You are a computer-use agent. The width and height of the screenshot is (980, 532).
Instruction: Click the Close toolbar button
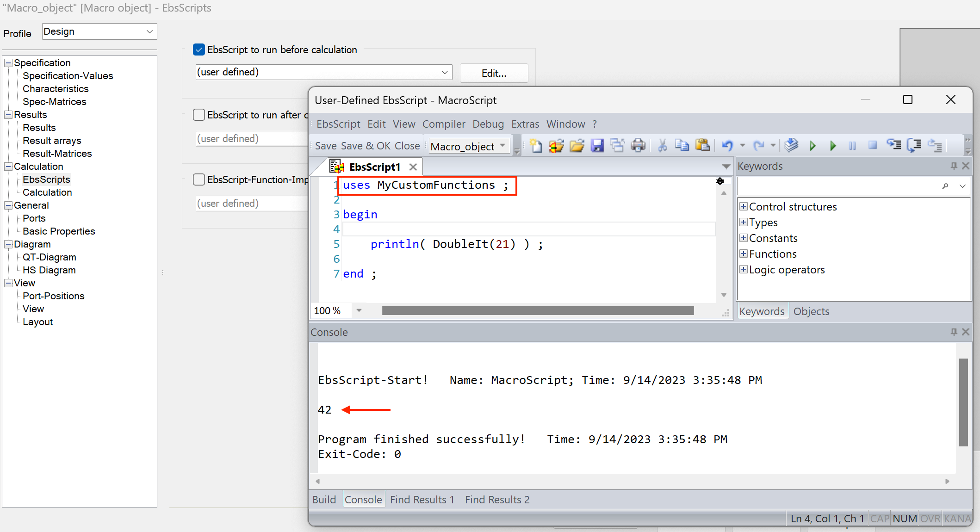point(407,146)
